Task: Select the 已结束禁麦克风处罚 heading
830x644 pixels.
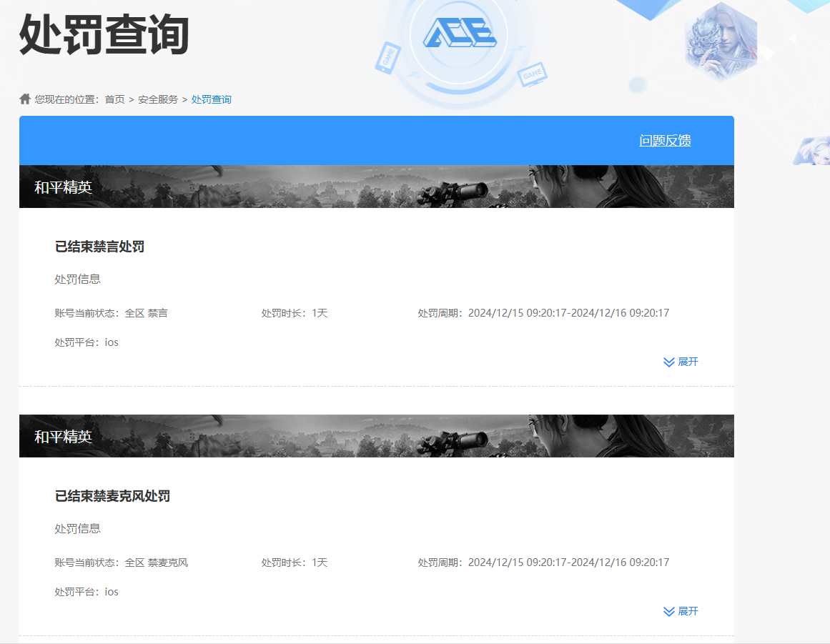Action: [112, 497]
